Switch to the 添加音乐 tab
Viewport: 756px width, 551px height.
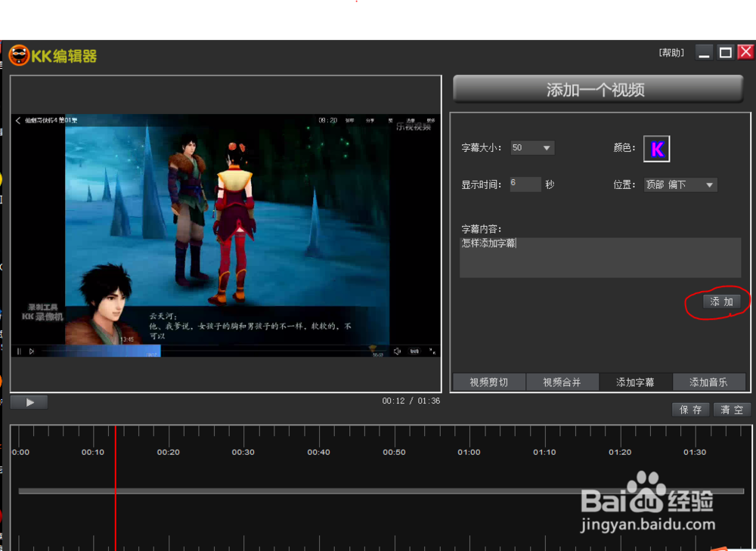709,382
